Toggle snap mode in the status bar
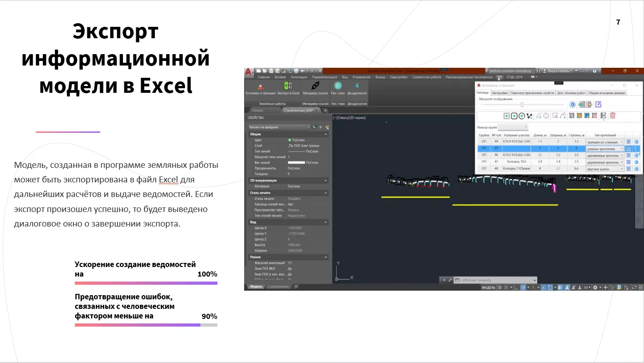 pyautogui.click(x=506, y=287)
